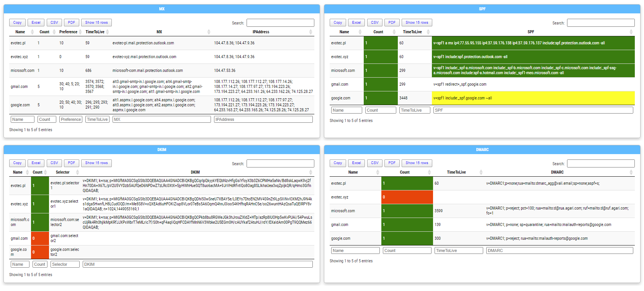Export DMARC table as PDF
Screen dimensions: 644x291
(x=392, y=163)
